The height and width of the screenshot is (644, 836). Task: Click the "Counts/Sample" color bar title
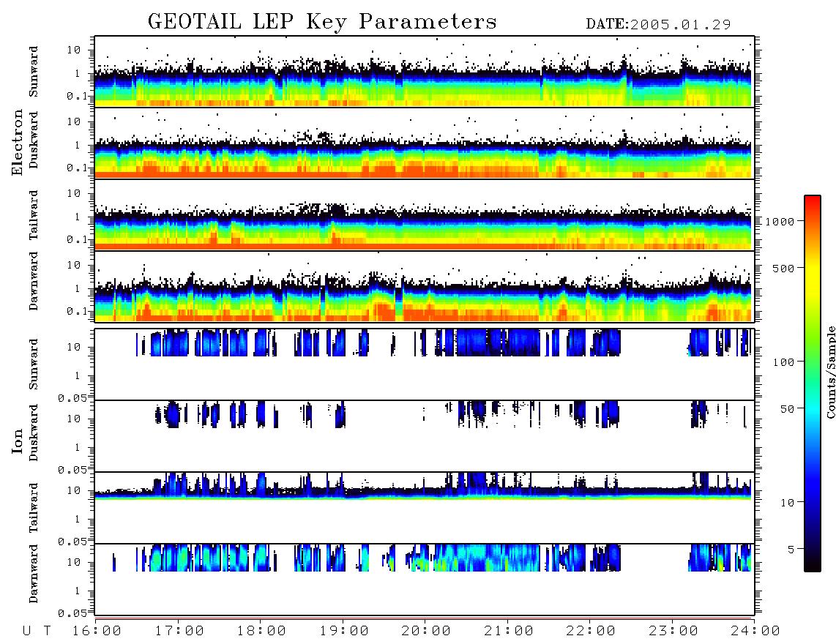click(830, 372)
